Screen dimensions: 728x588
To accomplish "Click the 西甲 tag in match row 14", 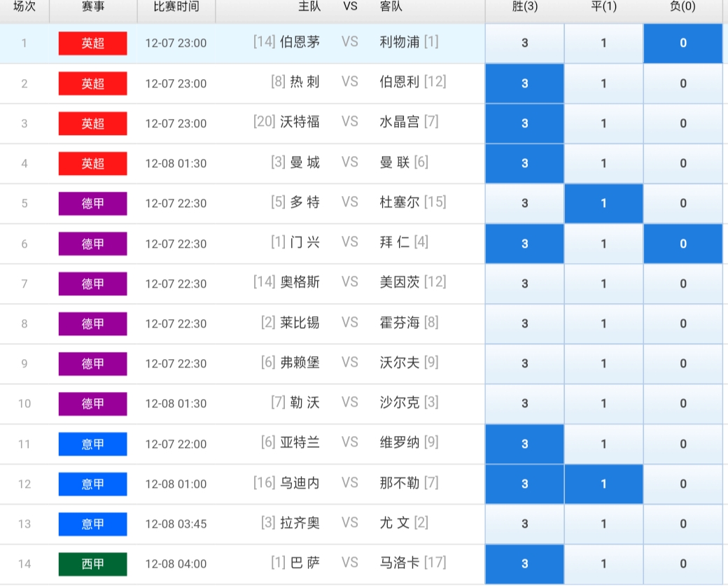I will (93, 563).
